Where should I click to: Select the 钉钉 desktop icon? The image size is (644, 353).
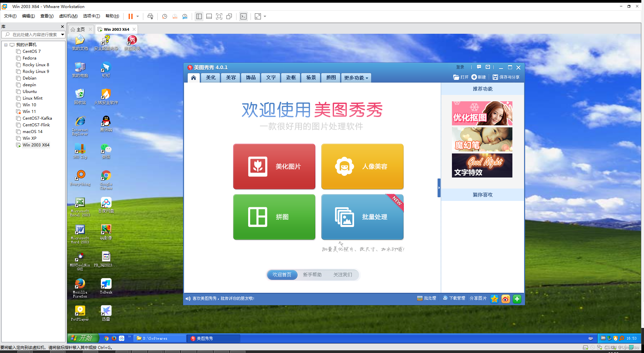tap(106, 70)
